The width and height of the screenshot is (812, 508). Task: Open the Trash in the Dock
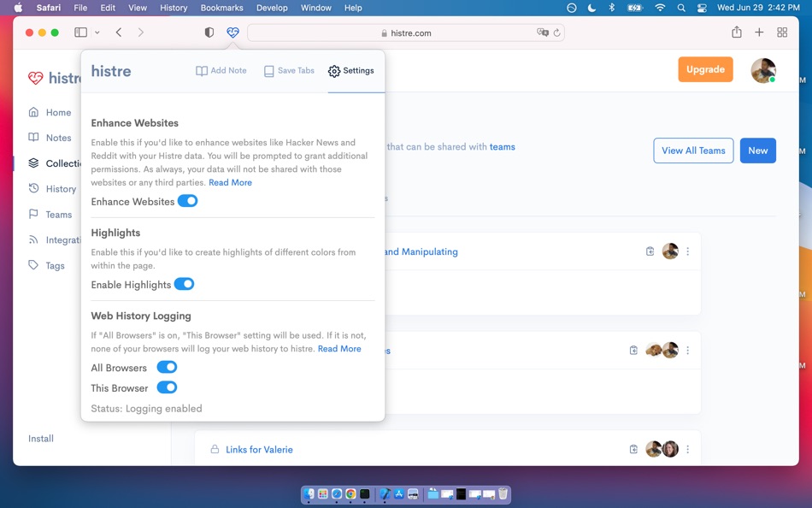pyautogui.click(x=503, y=494)
